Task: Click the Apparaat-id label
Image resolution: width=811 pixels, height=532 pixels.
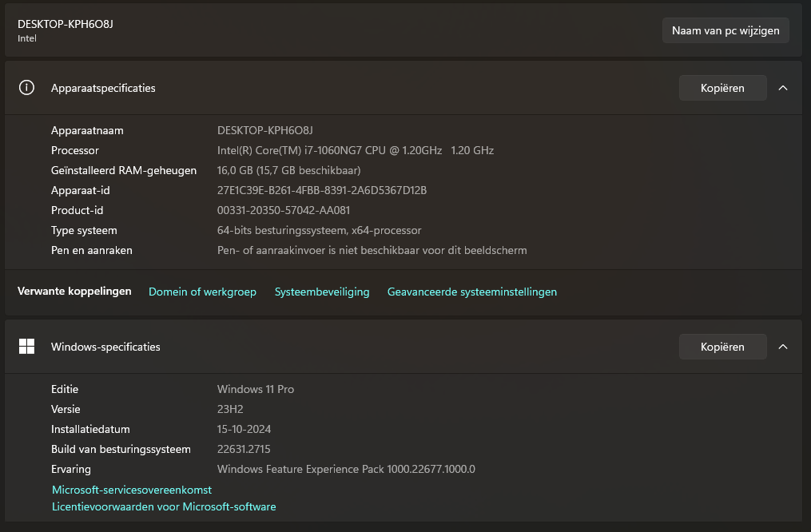Action: [x=80, y=190]
